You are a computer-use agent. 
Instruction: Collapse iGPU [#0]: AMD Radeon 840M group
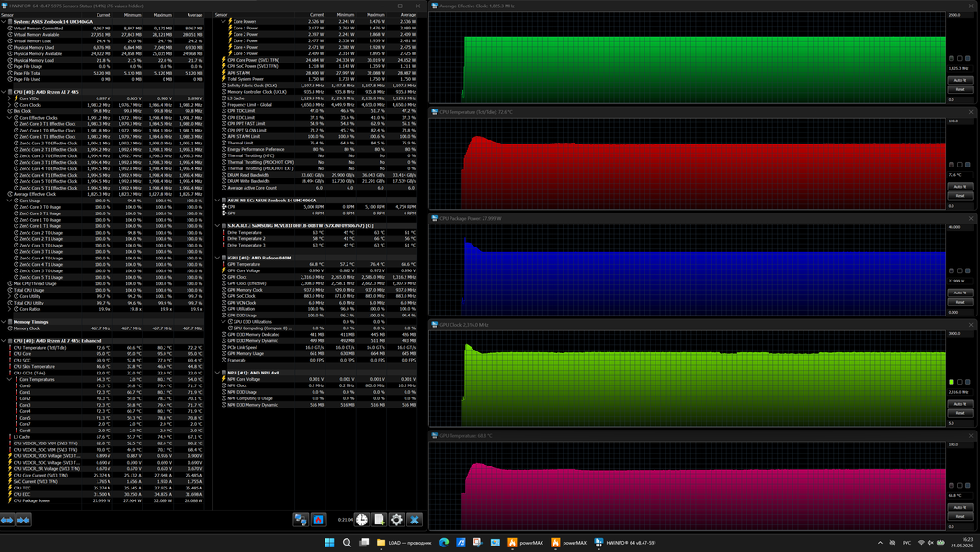(x=218, y=258)
